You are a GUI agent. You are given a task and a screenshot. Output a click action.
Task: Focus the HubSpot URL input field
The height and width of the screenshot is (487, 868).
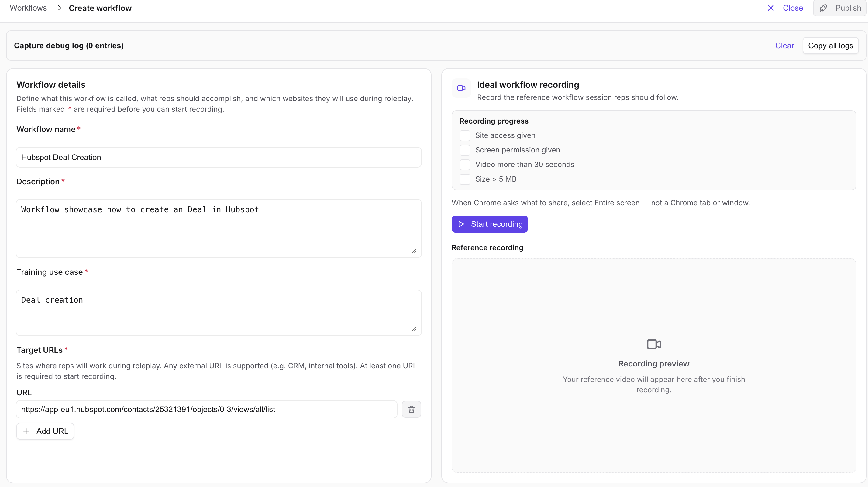tap(207, 409)
